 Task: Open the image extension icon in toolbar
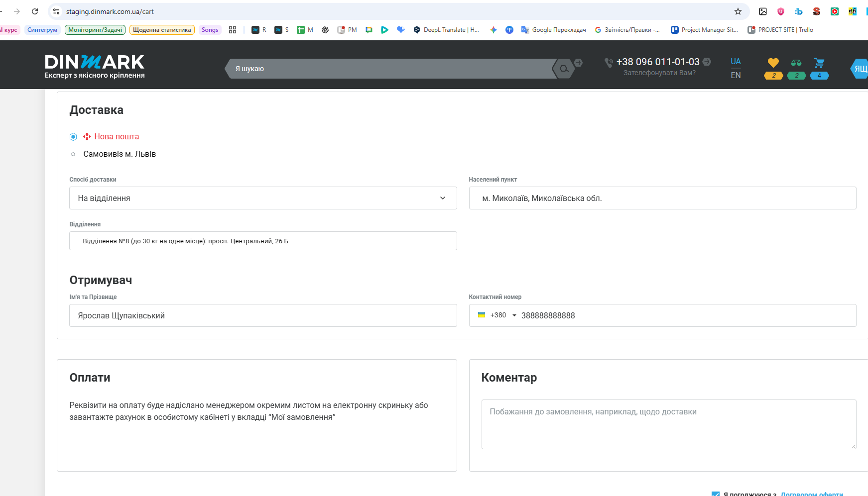pos(762,11)
